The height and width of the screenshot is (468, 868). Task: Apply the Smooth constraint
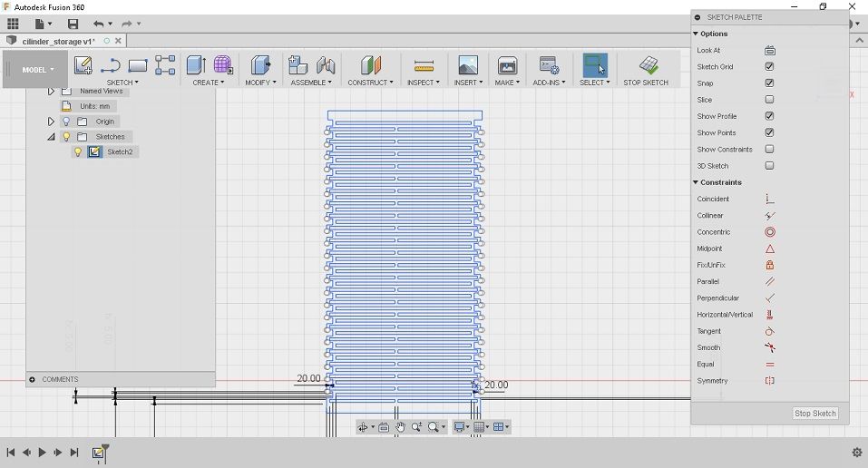[x=769, y=347]
